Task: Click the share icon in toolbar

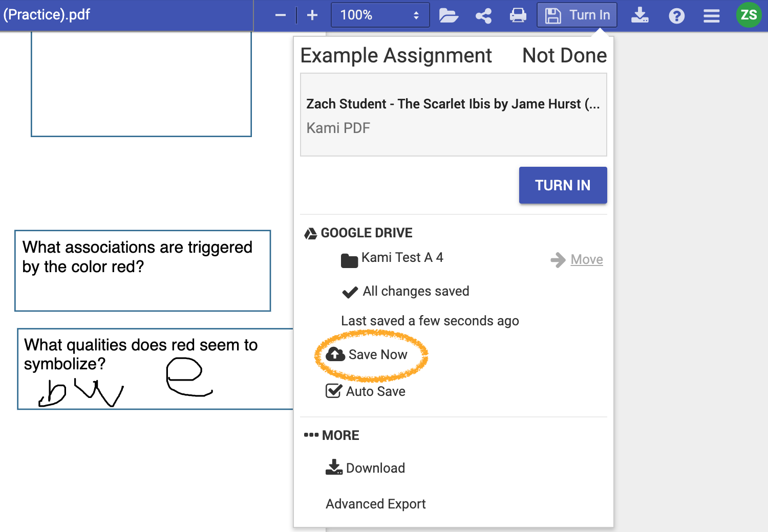Action: tap(483, 15)
